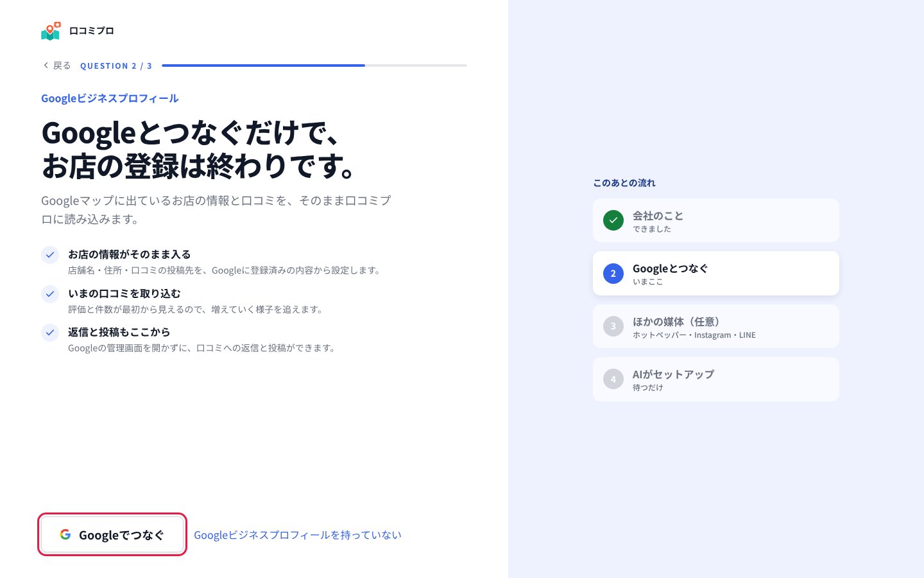Connect using the Googleでつなぐ button
This screenshot has width=924, height=578.
click(x=112, y=534)
